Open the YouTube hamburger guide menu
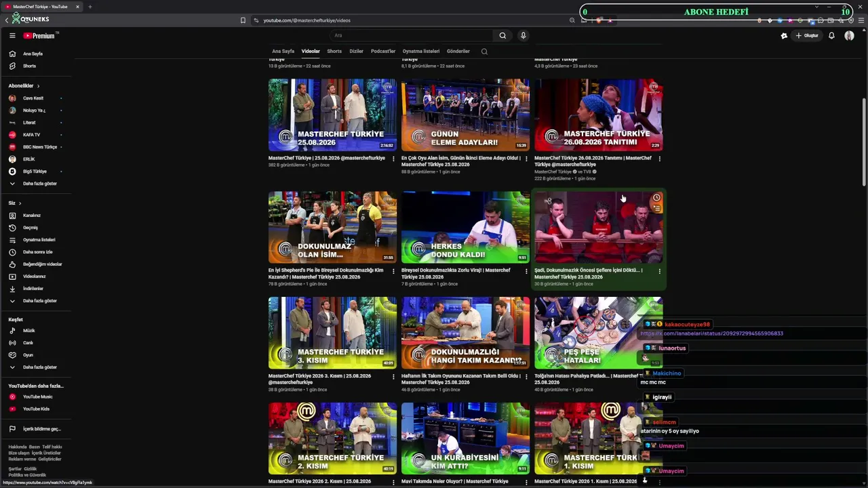 [x=12, y=36]
